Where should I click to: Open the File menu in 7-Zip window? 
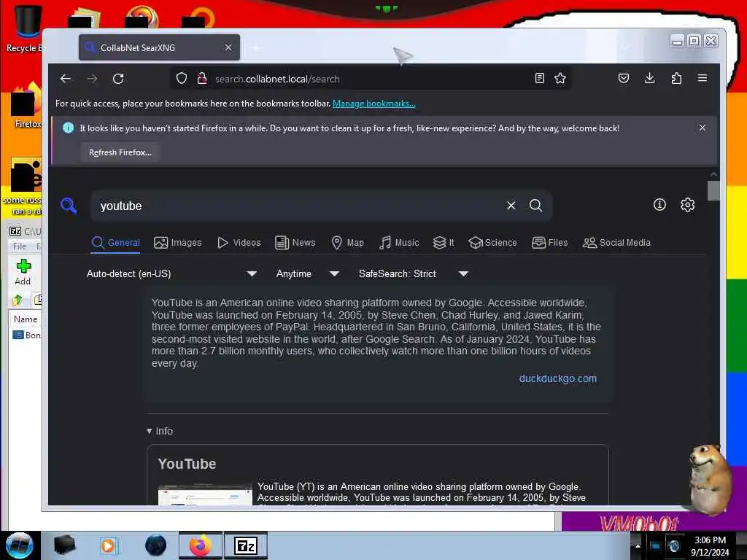pos(20,246)
